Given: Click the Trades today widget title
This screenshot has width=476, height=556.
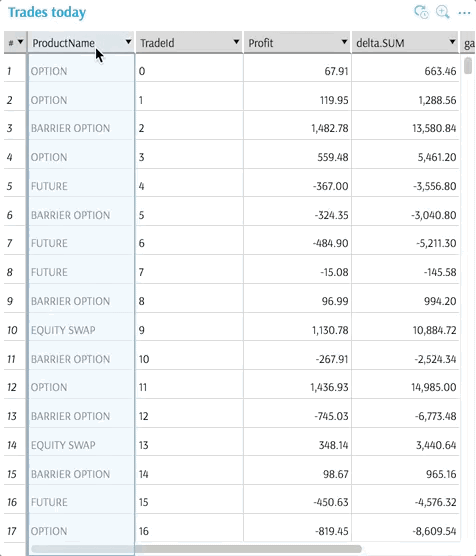Looking at the screenshot, I should [x=47, y=12].
